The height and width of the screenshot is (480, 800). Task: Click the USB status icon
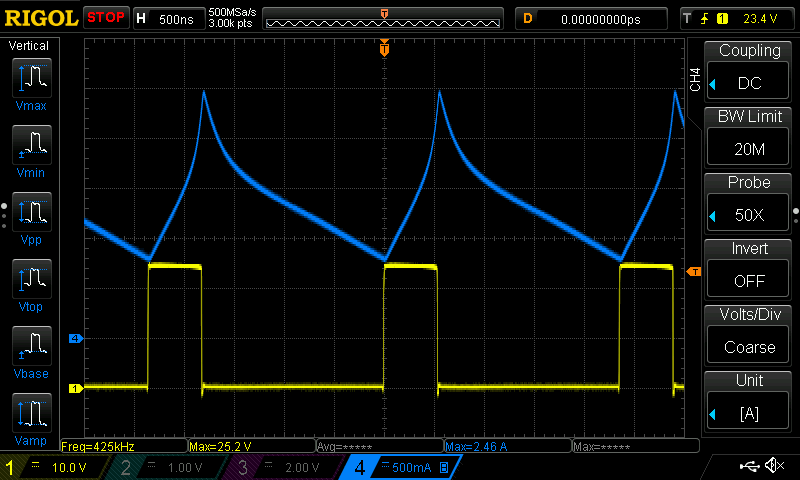click(x=748, y=466)
